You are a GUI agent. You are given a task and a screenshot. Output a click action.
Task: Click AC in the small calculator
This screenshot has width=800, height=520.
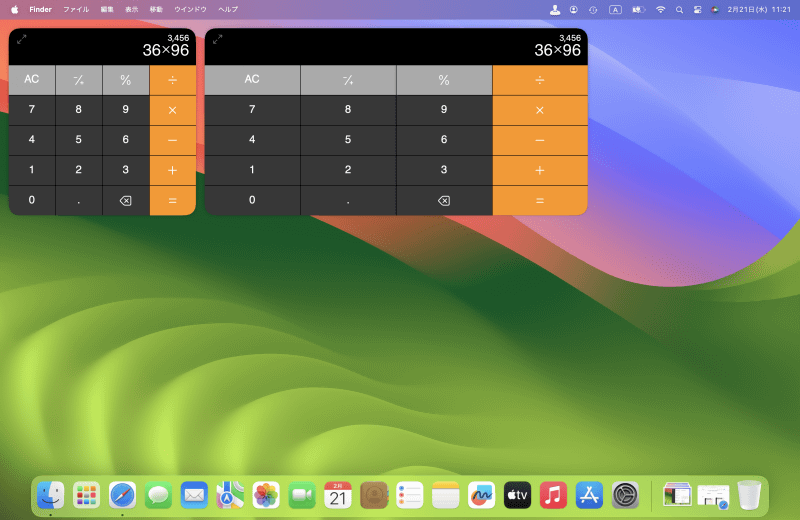point(32,80)
